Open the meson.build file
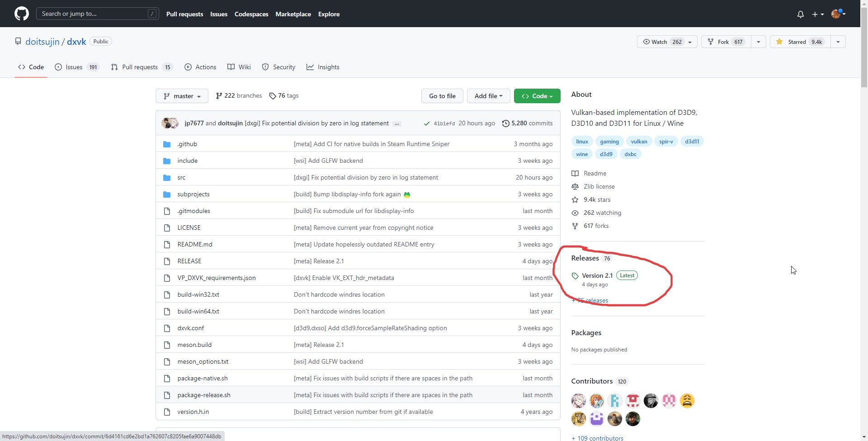This screenshot has height=441, width=868. pos(194,345)
